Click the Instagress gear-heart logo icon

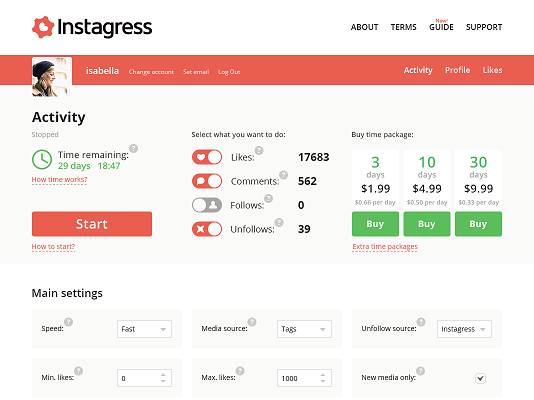coord(43,27)
